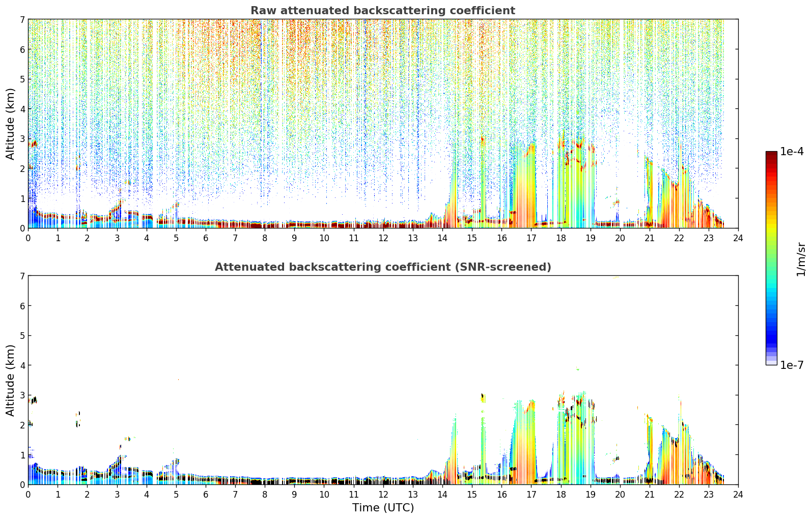Click the altitude 3 tick on bottom plot
This screenshot has height=519, width=812.
click(22, 395)
